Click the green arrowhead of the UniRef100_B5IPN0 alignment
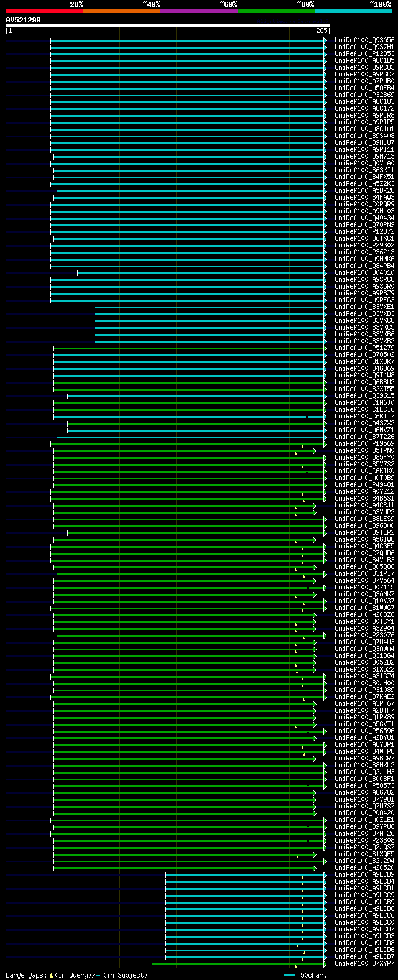This screenshot has height=980, width=398. click(315, 451)
